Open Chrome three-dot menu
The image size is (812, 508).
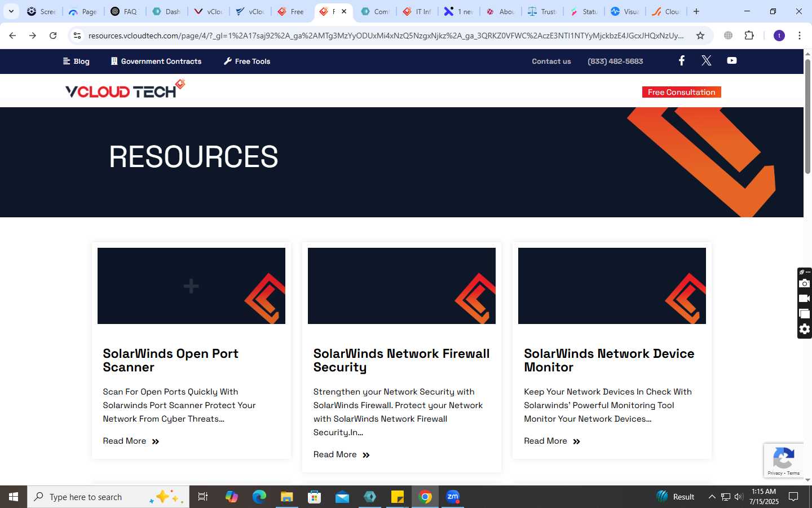tap(800, 36)
